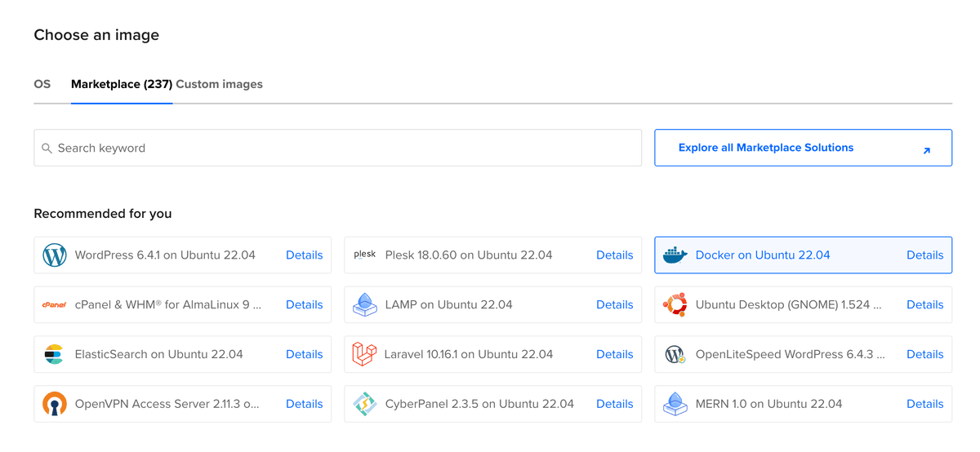Open Explore all Marketplace Solutions
This screenshot has width=980, height=452.
point(803,148)
